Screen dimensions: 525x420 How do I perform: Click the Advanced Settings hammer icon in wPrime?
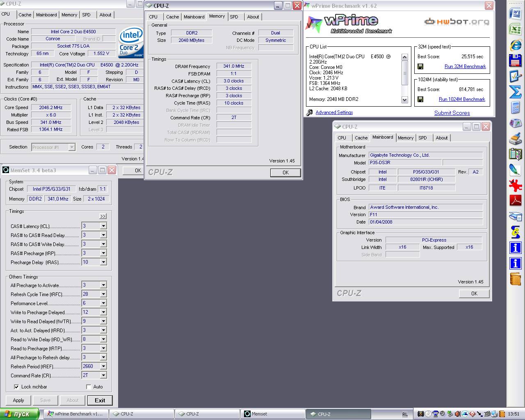(310, 112)
